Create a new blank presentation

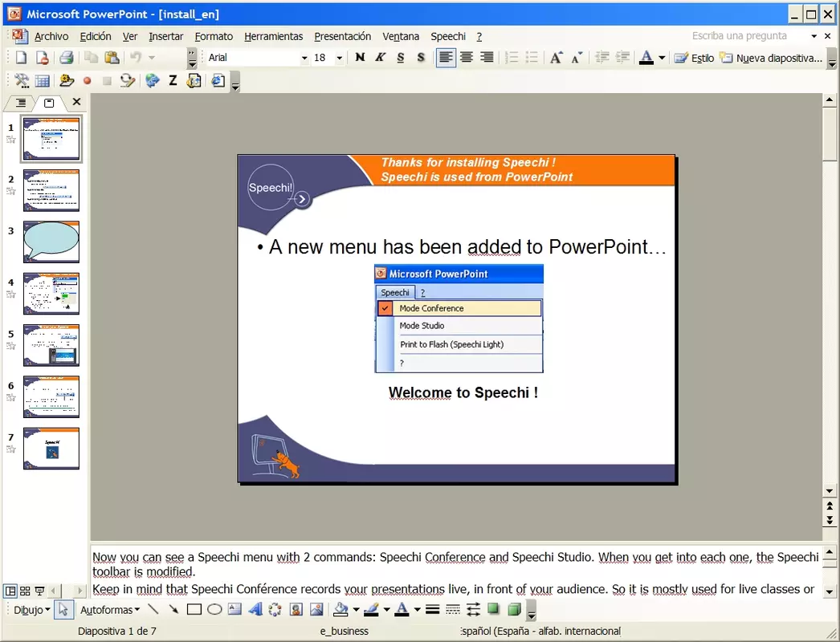[x=21, y=58]
